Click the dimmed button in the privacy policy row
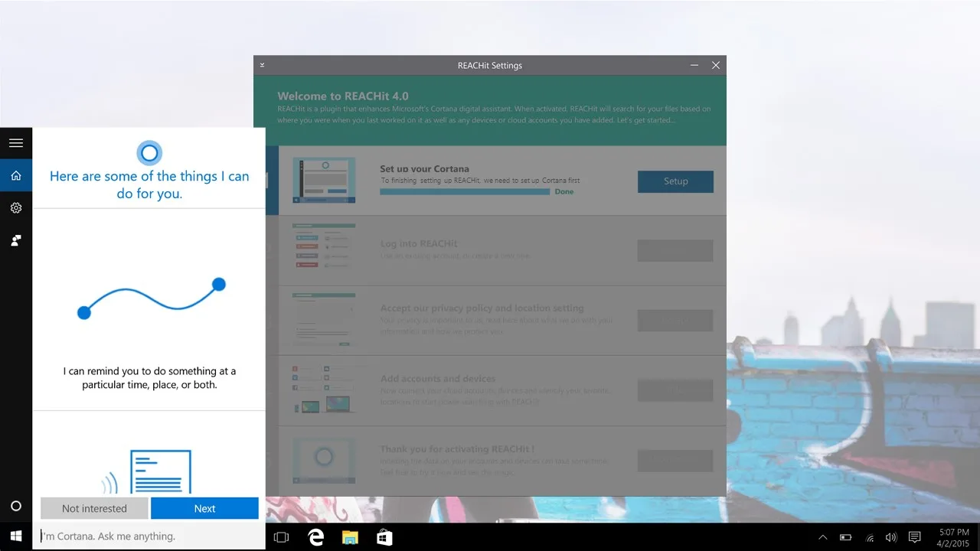This screenshot has width=980, height=551. point(675,321)
